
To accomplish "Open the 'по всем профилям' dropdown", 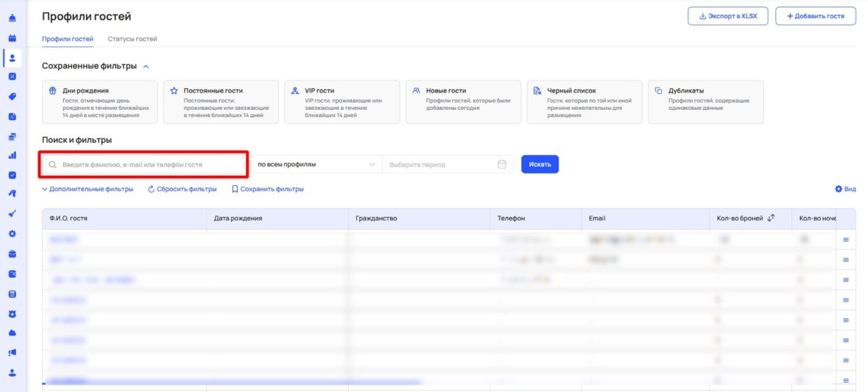I will coord(317,165).
